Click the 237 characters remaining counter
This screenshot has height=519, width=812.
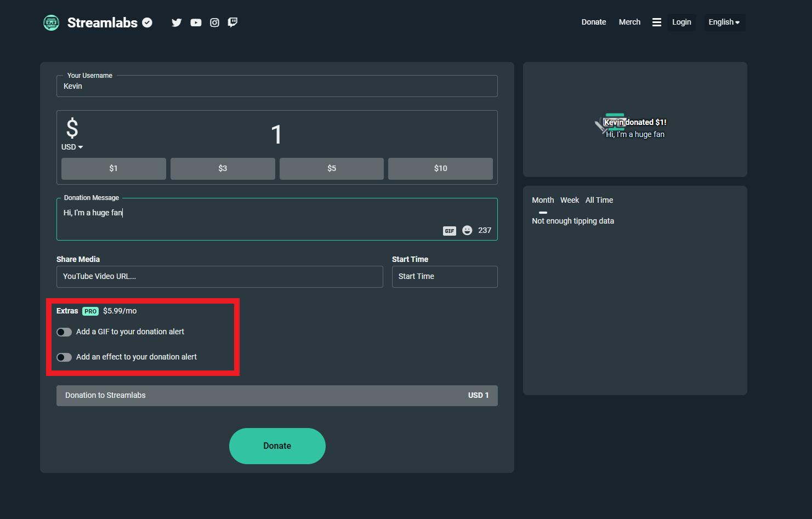(485, 230)
